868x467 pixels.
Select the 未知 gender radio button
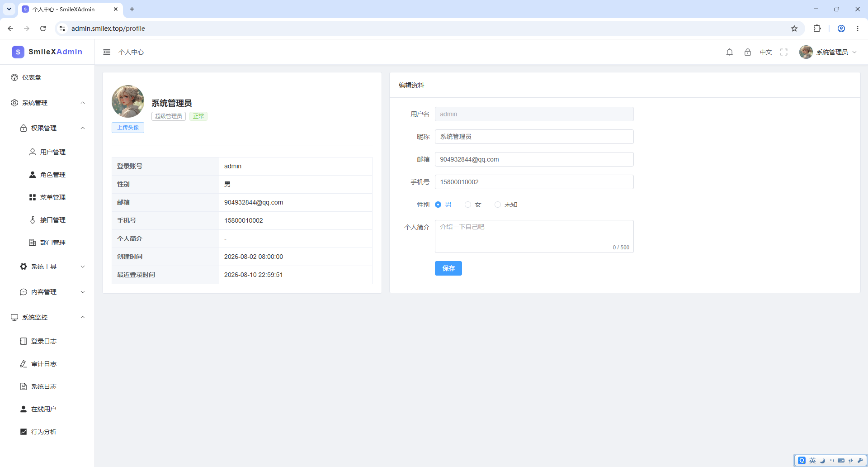pos(498,205)
